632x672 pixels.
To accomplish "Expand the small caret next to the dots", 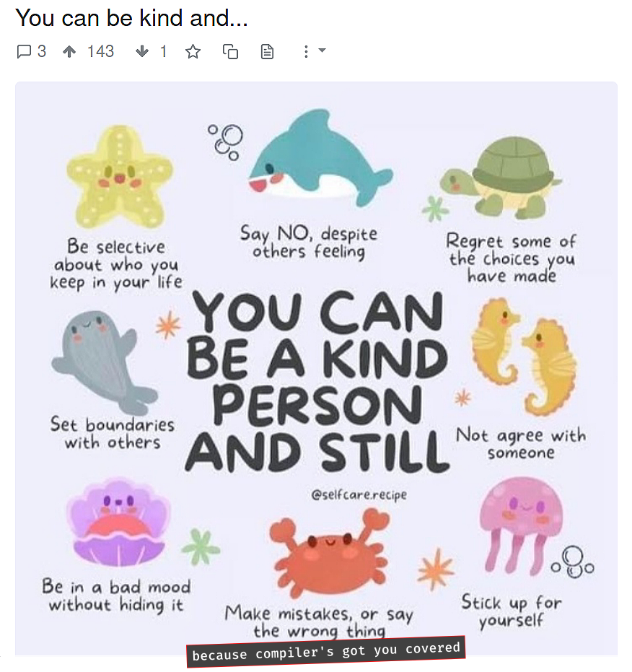I will 322,51.
